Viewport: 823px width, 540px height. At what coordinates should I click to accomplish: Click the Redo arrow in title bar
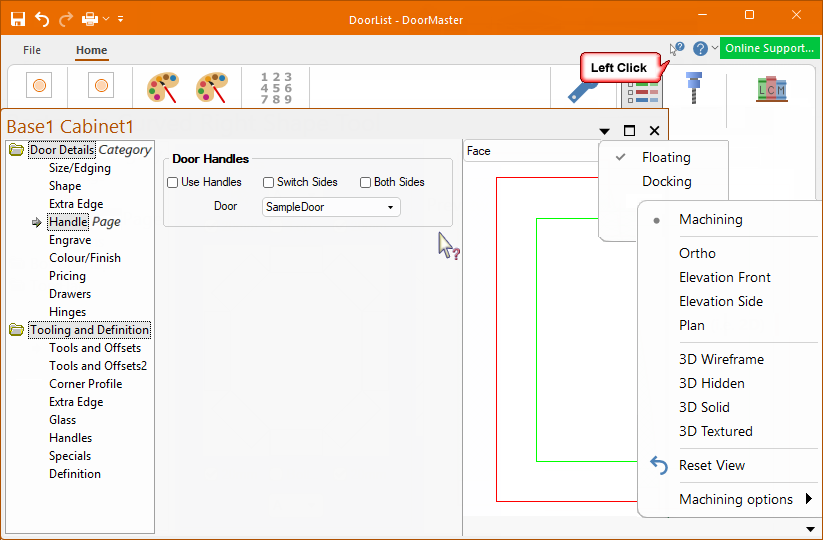[66, 19]
